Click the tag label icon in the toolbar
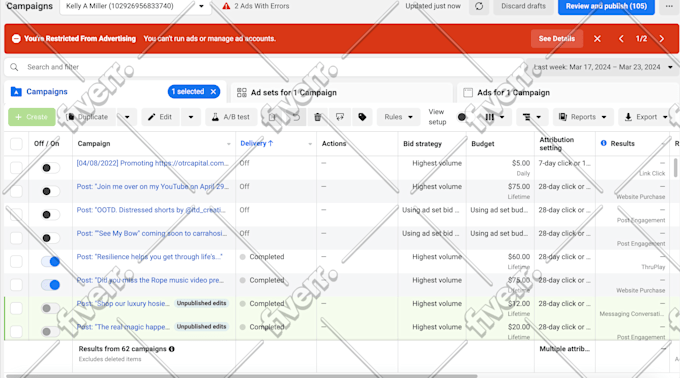The height and width of the screenshot is (378, 680). click(x=362, y=117)
